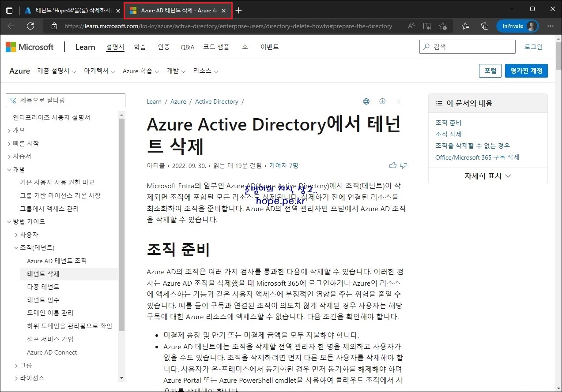
Task: Open the Collections icon in toolbar
Action: 484,26
